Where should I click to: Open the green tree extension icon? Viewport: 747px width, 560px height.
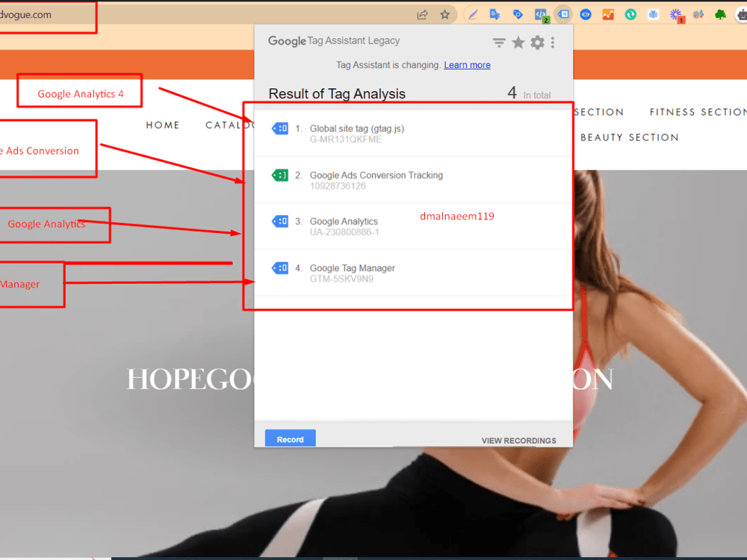pyautogui.click(x=720, y=15)
